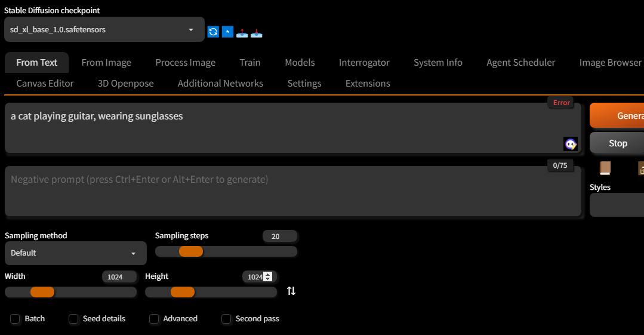Click into the Negative prompt field
Screen dimensions: 644x335
(x=292, y=191)
